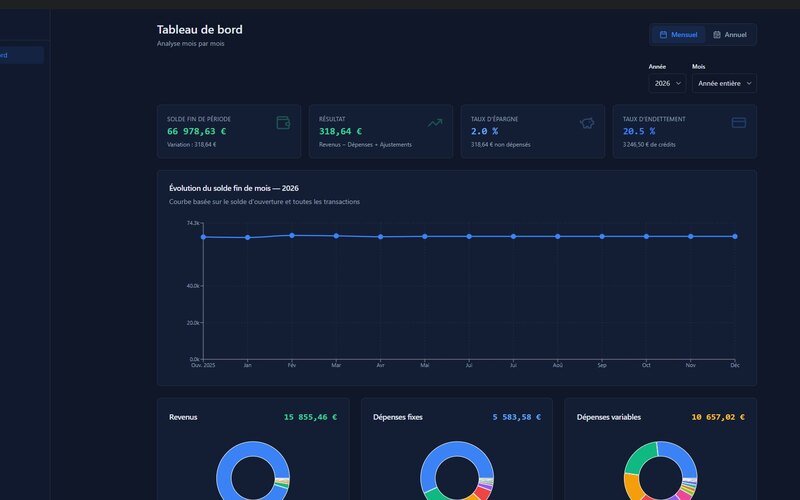800x500 pixels.
Task: Click the '15 855,46 €' Revenus total
Action: click(310, 417)
